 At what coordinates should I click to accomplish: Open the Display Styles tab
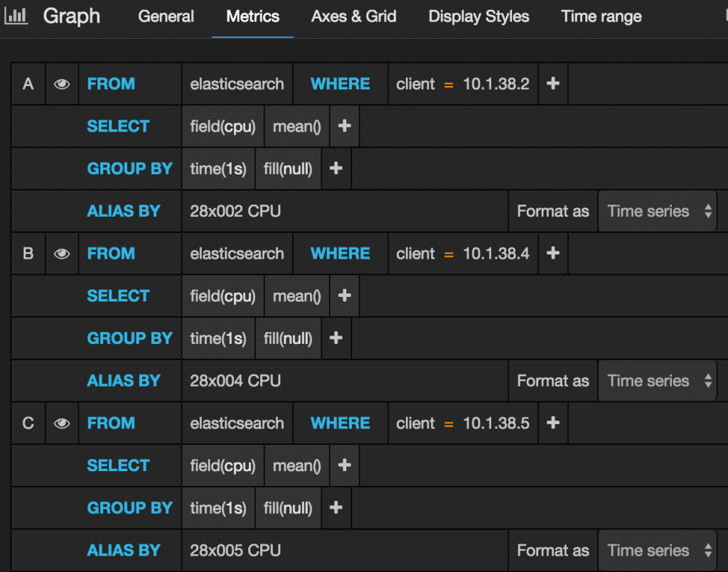coord(478,16)
